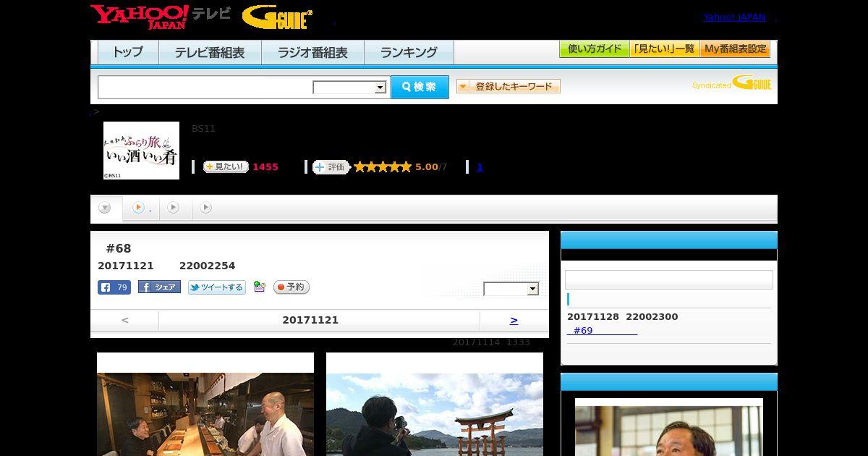This screenshot has height=456, width=868.
Task: Expand the dropdown inside the search box
Action: click(x=350, y=88)
